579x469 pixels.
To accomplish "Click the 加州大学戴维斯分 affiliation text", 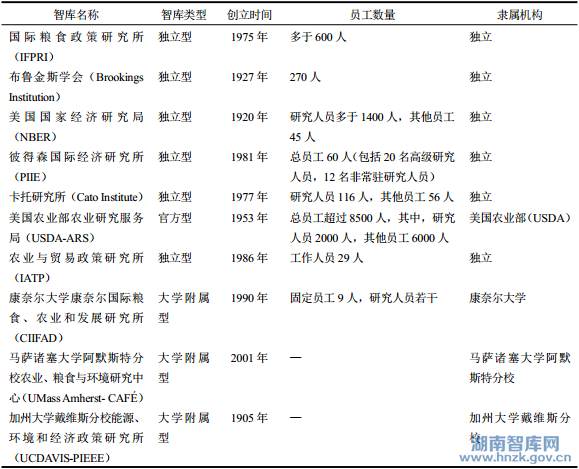I will click(x=520, y=418).
